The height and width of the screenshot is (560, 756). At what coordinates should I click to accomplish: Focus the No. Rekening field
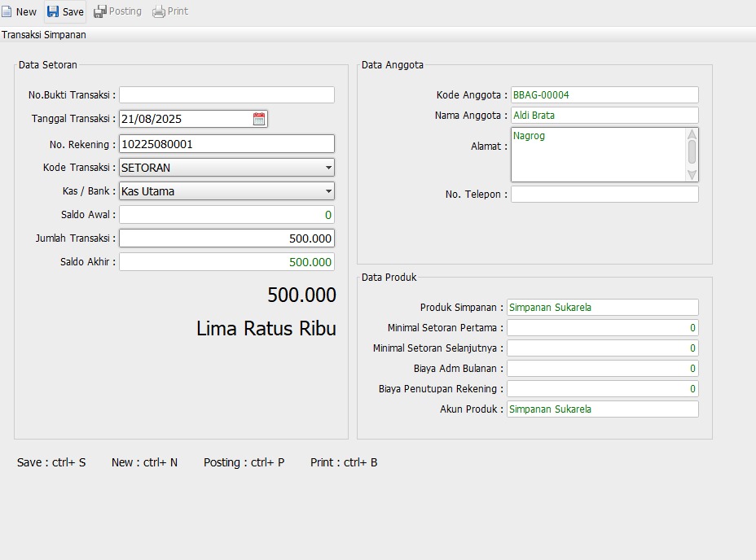226,144
